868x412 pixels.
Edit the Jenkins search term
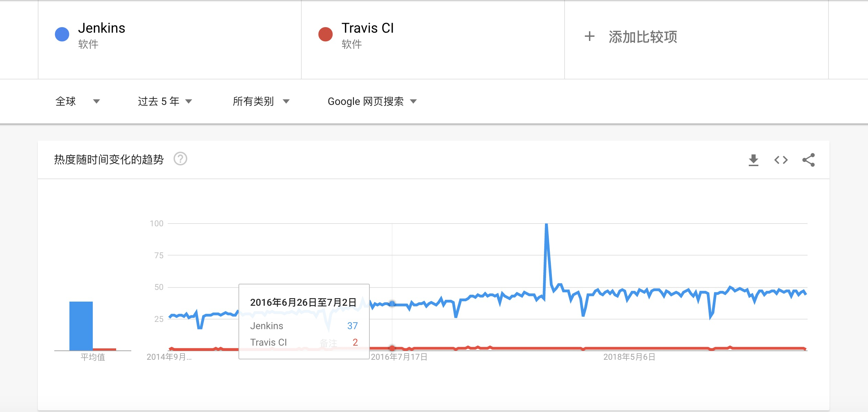point(102,28)
